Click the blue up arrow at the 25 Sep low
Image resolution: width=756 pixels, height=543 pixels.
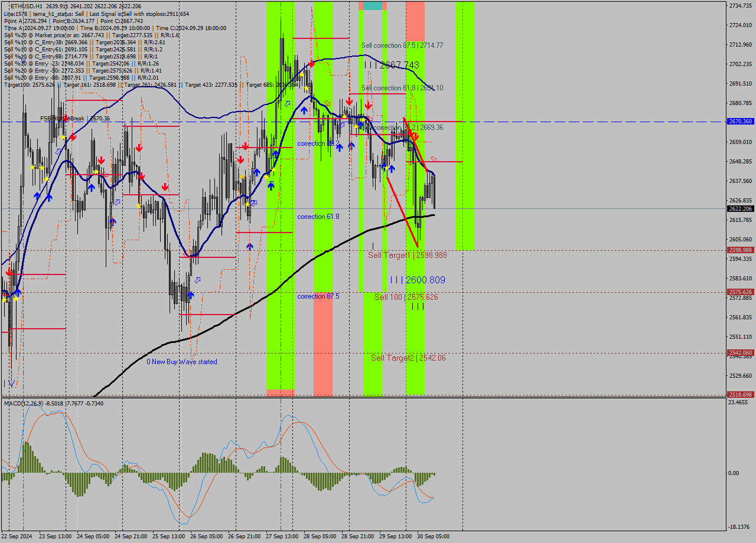[x=190, y=294]
